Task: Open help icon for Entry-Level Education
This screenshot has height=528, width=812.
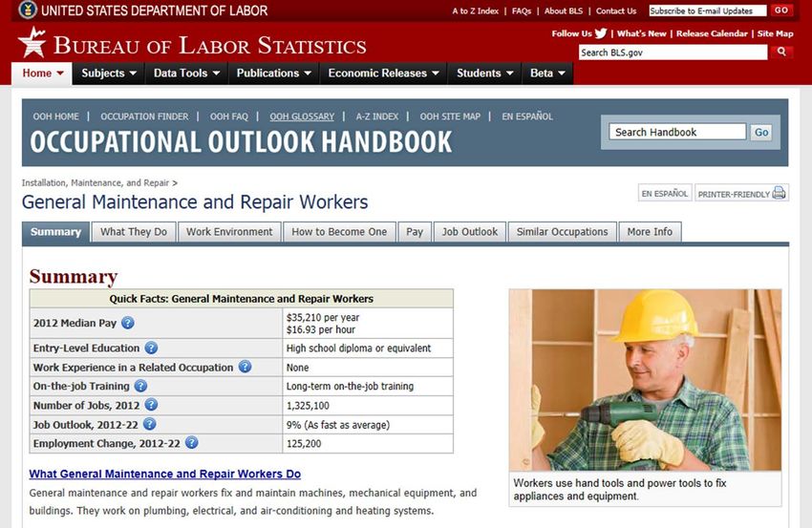Action: (x=151, y=348)
